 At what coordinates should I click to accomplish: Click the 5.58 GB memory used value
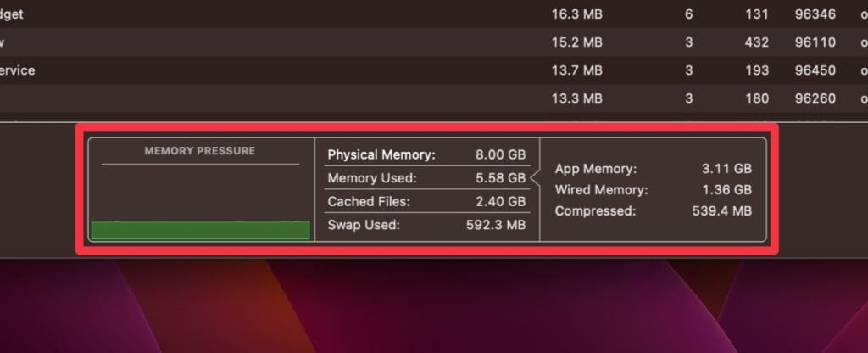[x=500, y=178]
